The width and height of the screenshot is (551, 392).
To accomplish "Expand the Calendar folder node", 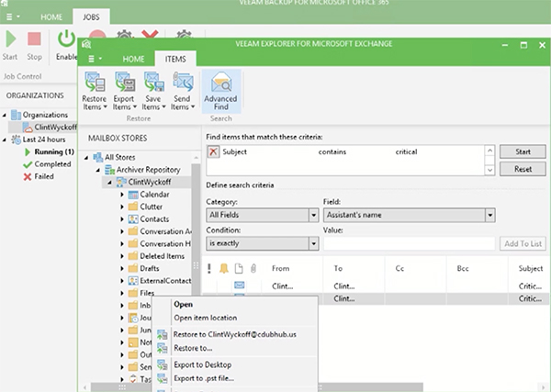I will click(123, 195).
